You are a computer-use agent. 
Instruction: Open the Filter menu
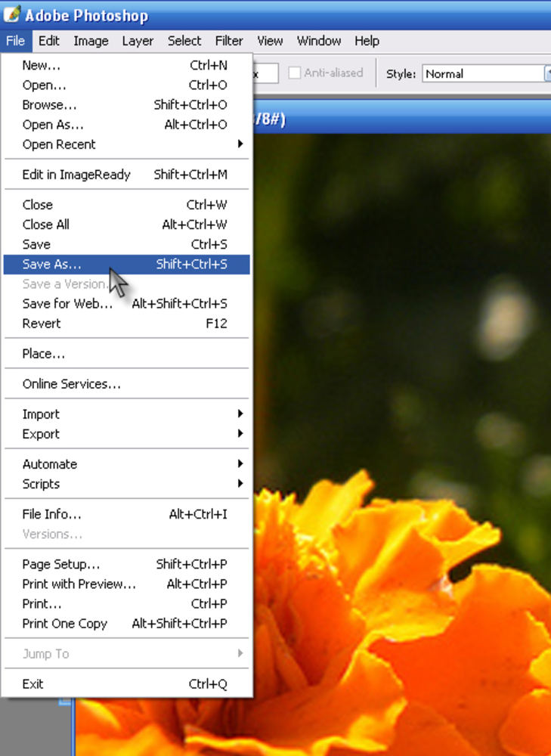[229, 41]
